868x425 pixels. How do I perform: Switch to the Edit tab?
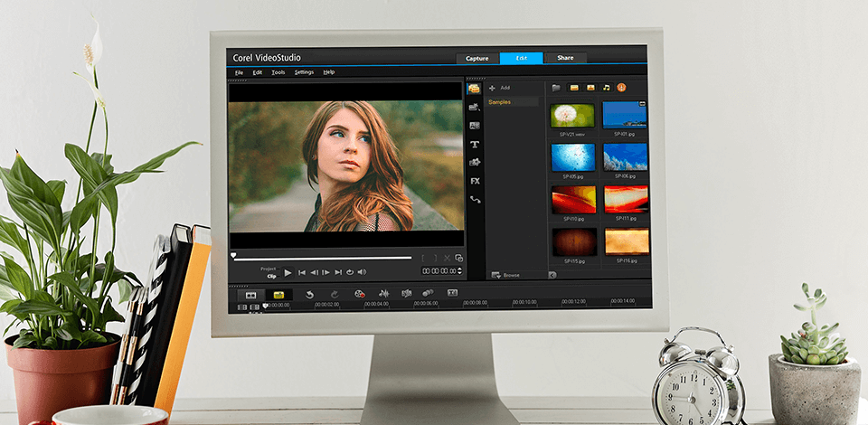[x=522, y=58]
